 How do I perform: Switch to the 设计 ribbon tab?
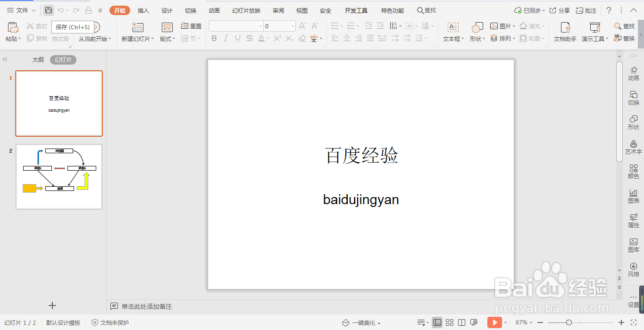167,10
